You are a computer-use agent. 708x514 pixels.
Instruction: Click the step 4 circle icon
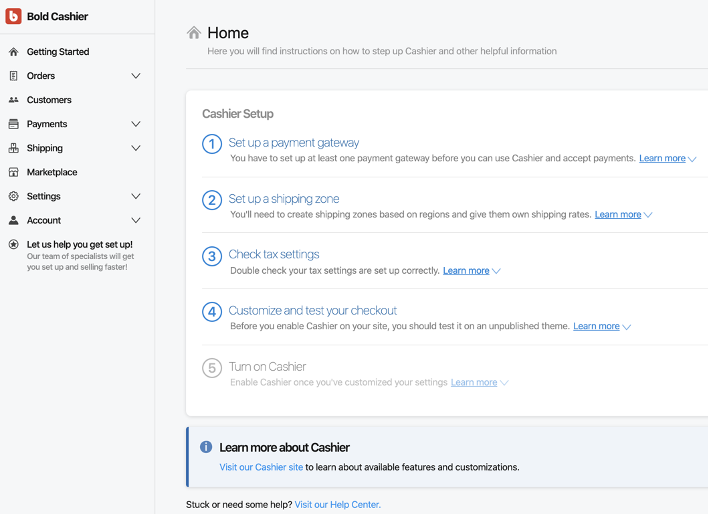click(x=212, y=312)
